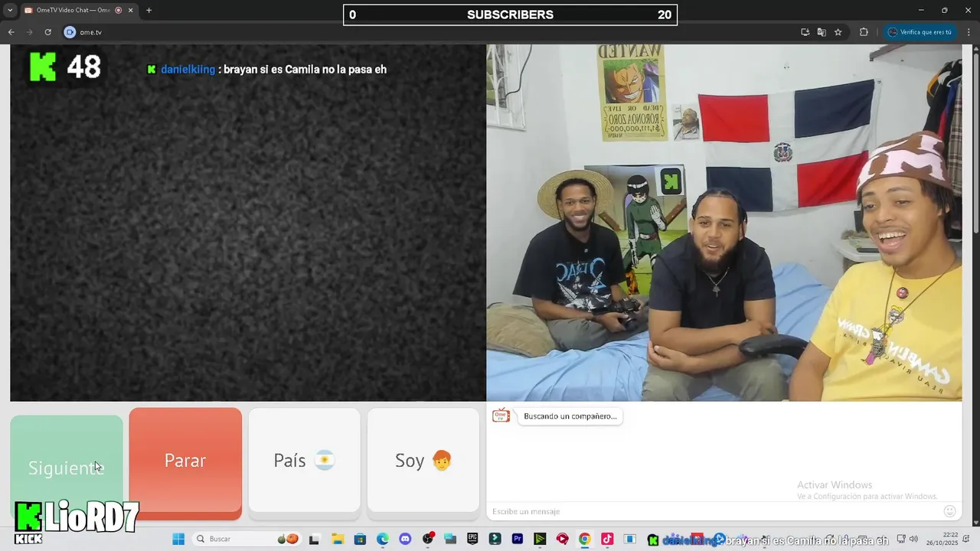Click the local webcam video feed
The image size is (980, 551).
[724, 223]
